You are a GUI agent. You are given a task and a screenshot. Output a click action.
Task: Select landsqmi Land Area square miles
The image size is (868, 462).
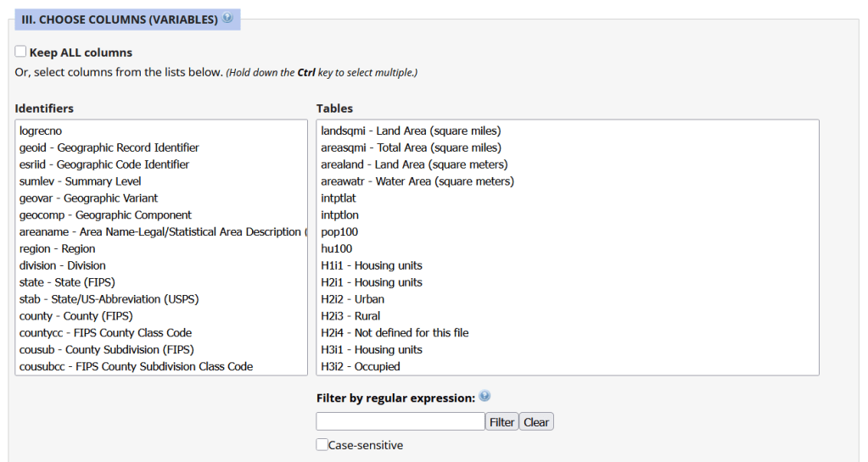click(x=411, y=131)
